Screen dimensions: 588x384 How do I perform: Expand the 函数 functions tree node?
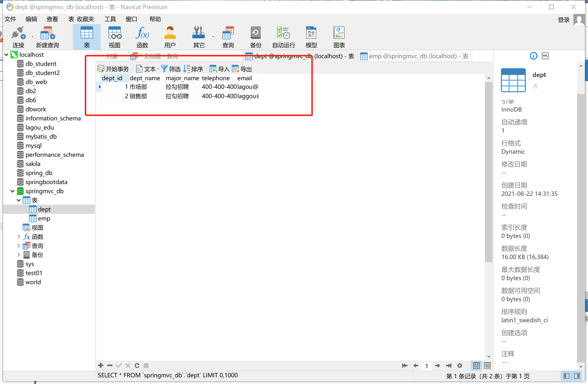(19, 237)
